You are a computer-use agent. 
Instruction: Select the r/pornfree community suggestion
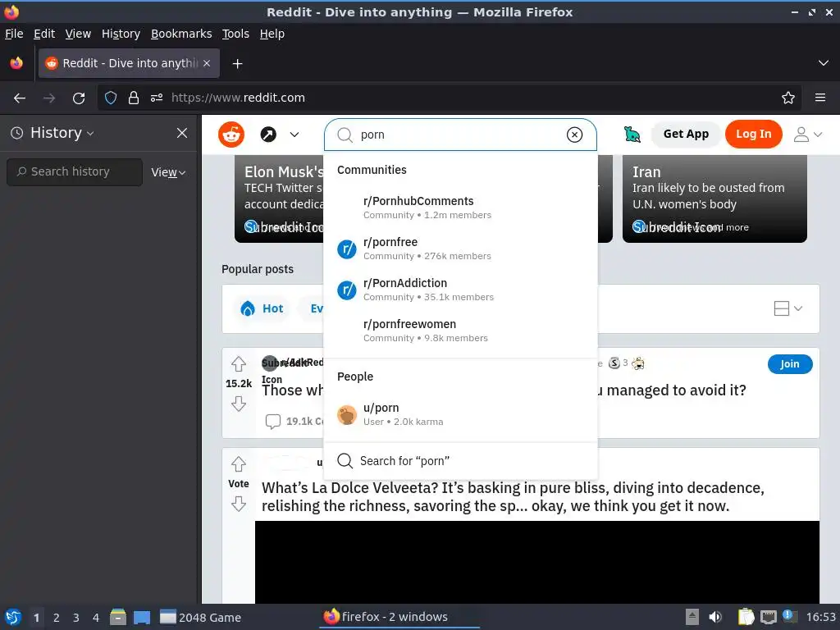tap(460, 249)
